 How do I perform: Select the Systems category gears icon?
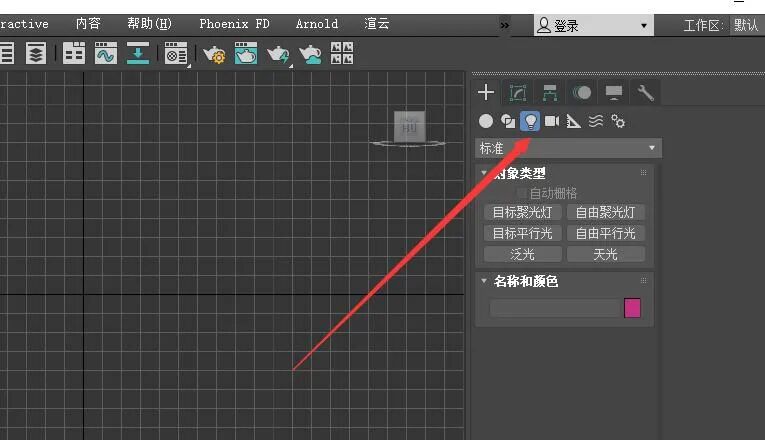coord(618,121)
